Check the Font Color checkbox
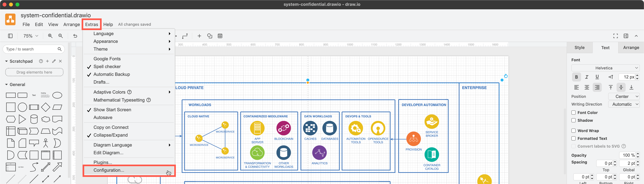 tap(574, 113)
